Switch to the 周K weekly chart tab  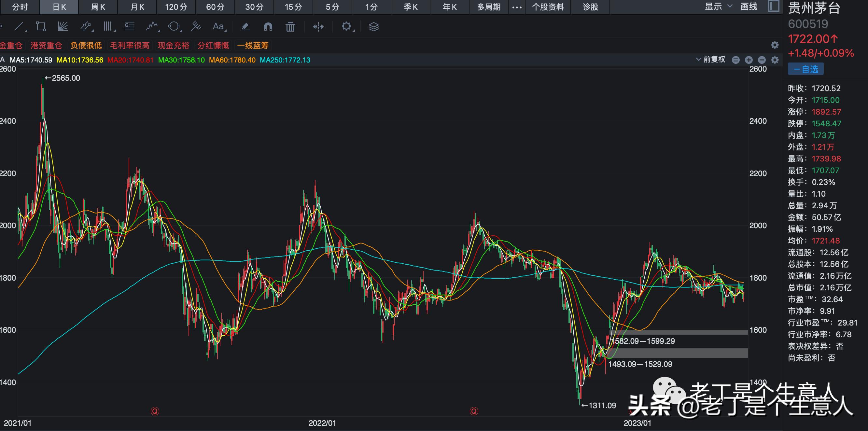(97, 7)
